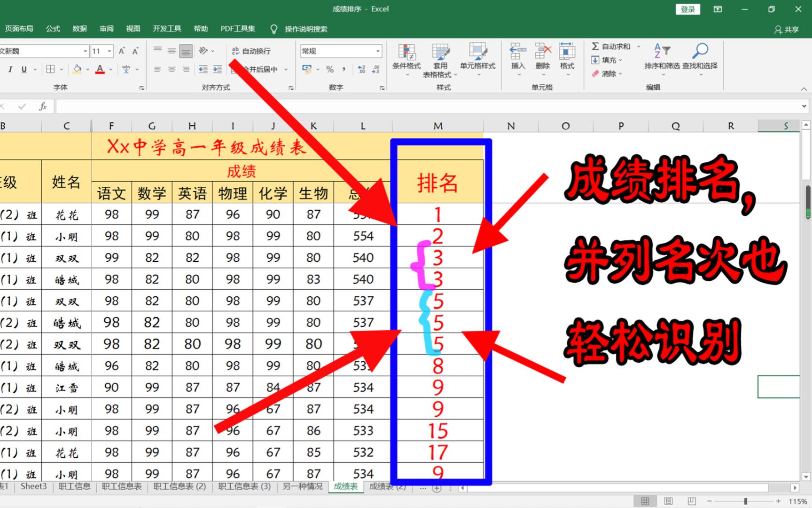Expand the 填充 fill dropdown
The height and width of the screenshot is (508, 812).
click(620, 60)
